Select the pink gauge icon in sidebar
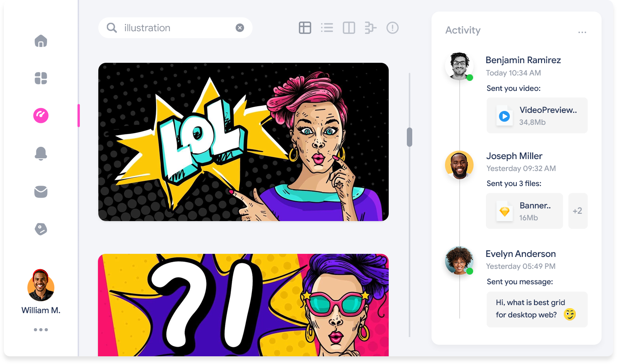The height and width of the screenshot is (364, 617). (x=41, y=116)
